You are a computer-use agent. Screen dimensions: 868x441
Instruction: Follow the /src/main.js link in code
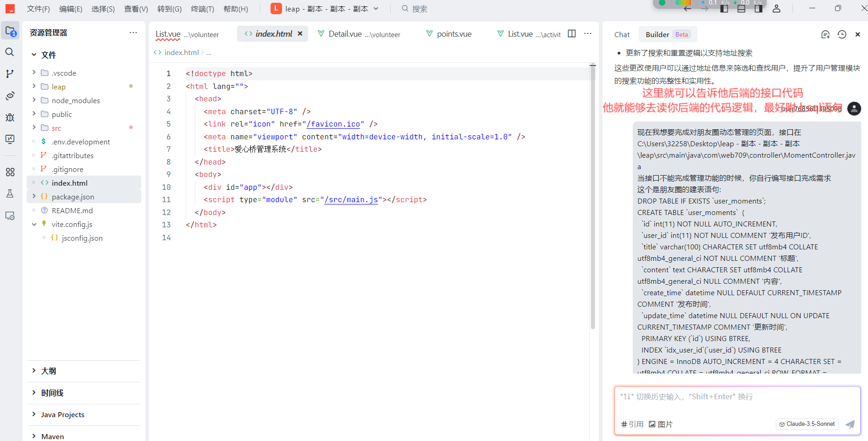(351, 199)
